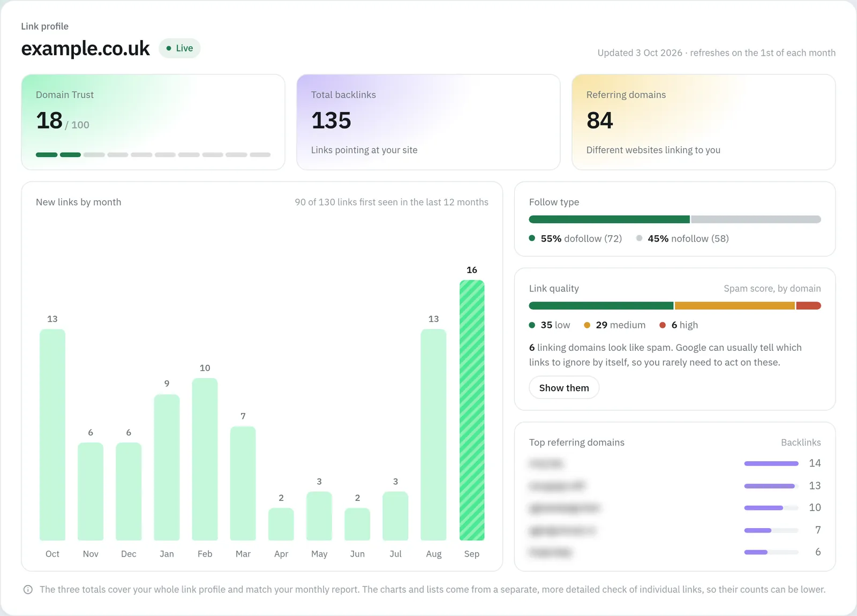This screenshot has width=857, height=616.
Task: Click the '35 low' legend entry
Action: click(x=550, y=325)
